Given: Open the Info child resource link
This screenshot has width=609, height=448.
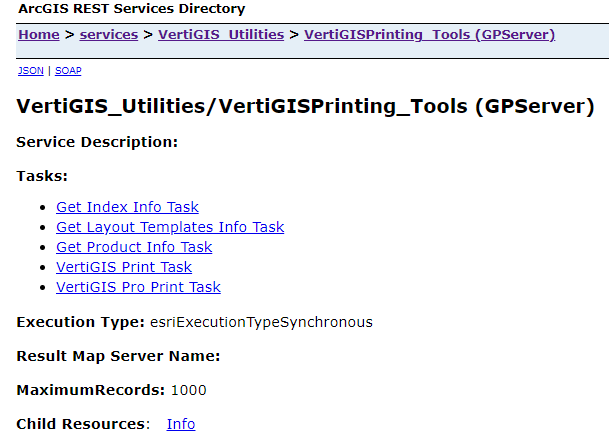Looking at the screenshot, I should coord(181,424).
